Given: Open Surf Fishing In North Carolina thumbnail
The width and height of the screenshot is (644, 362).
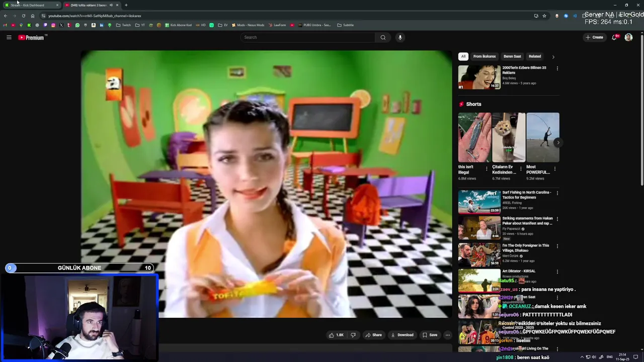Looking at the screenshot, I should 479,202.
